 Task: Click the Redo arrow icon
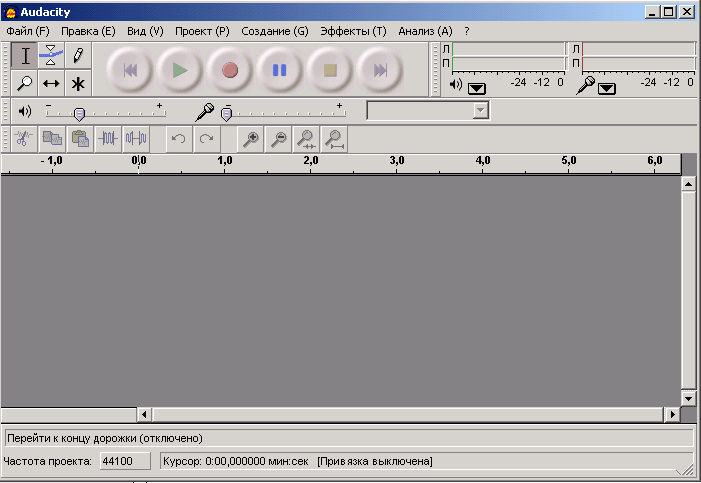tap(207, 139)
